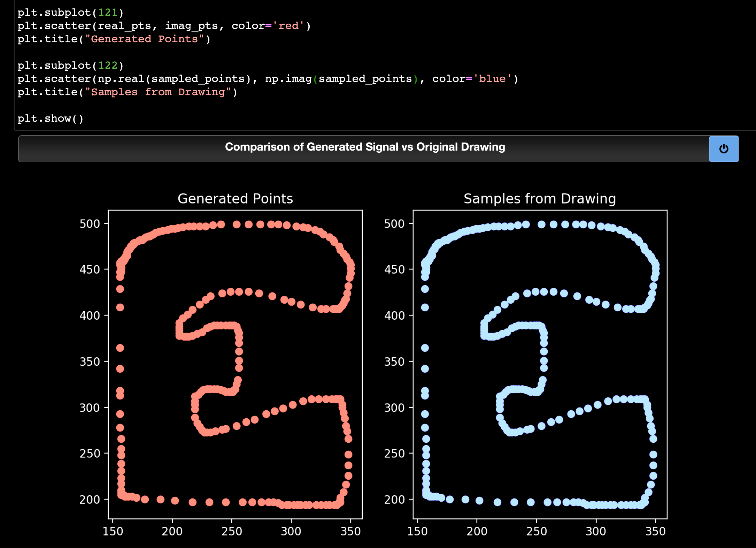Click the 'red' color string in code
The width and height of the screenshot is (756, 548).
pos(288,26)
